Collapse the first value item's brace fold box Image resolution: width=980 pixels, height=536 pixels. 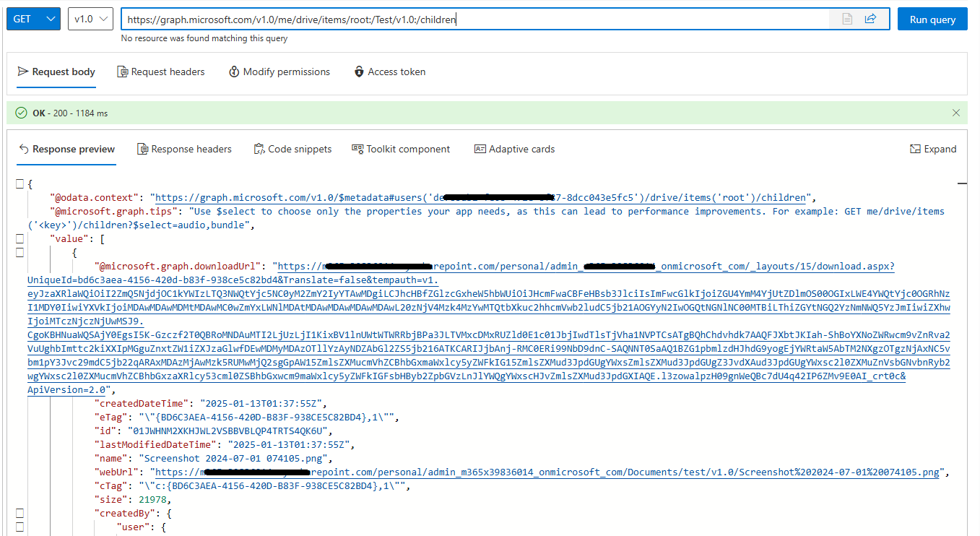tap(20, 252)
